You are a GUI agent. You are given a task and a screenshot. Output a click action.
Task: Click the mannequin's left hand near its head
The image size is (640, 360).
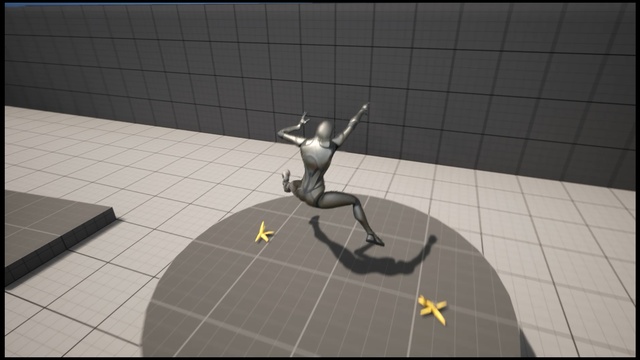(x=304, y=119)
